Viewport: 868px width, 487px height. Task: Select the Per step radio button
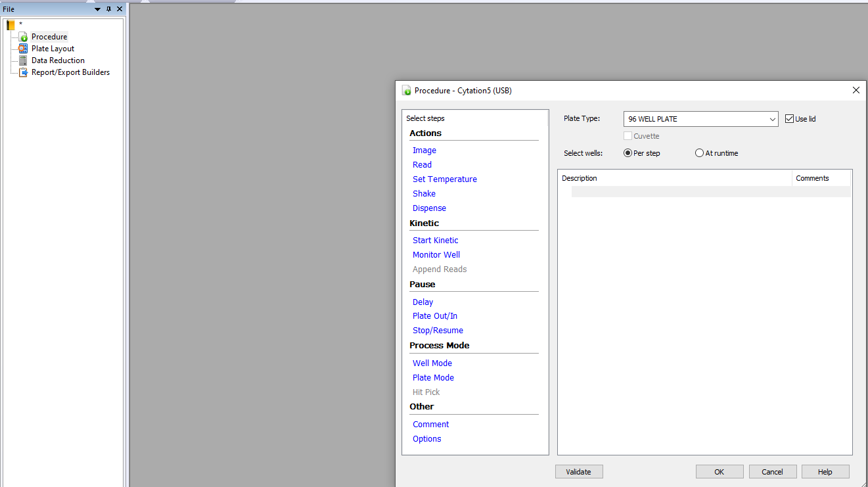628,153
